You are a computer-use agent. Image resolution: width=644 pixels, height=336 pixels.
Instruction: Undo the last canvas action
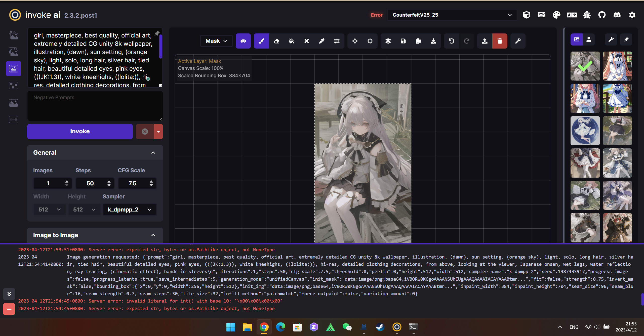pyautogui.click(x=451, y=41)
